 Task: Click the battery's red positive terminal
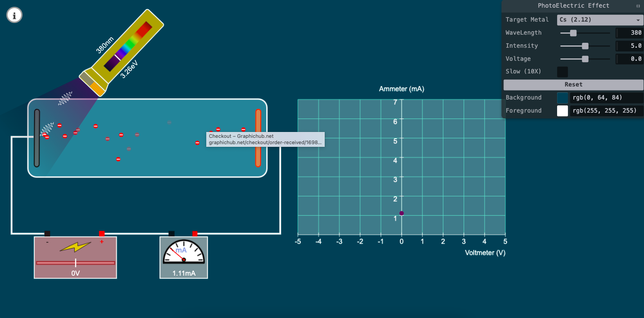tap(102, 233)
